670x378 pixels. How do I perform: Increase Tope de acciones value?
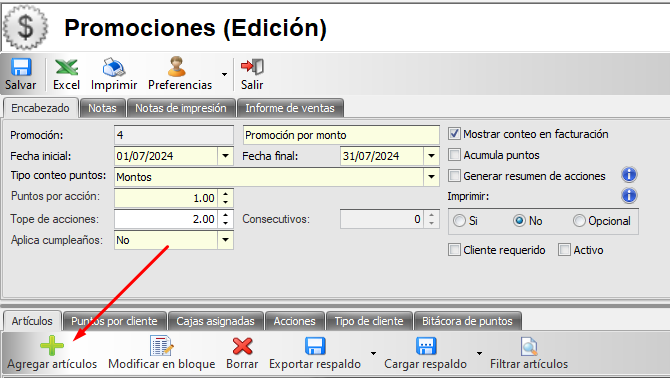[225, 215]
